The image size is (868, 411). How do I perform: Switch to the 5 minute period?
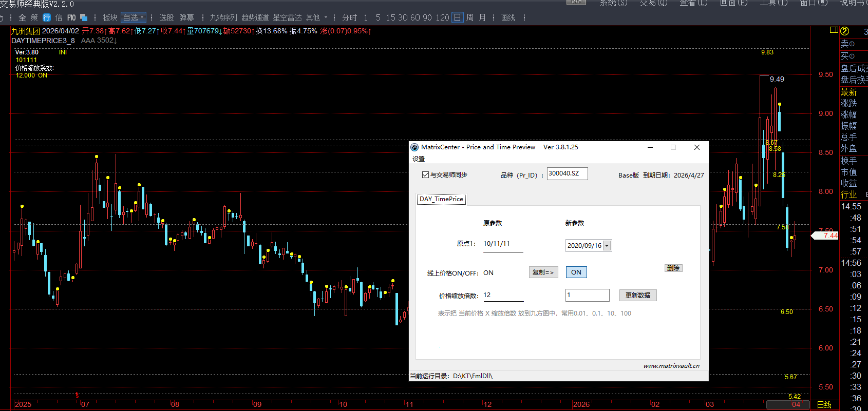(x=378, y=17)
